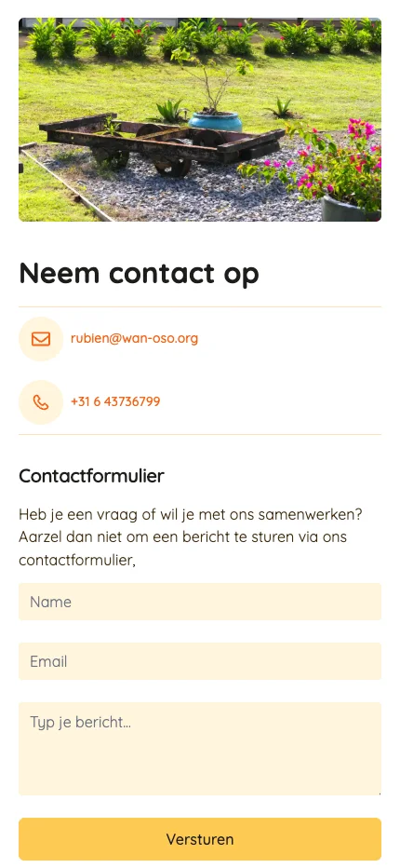Click the rusty rail cart in the photo
Viewport: 400px width, 868px height.
(160, 142)
